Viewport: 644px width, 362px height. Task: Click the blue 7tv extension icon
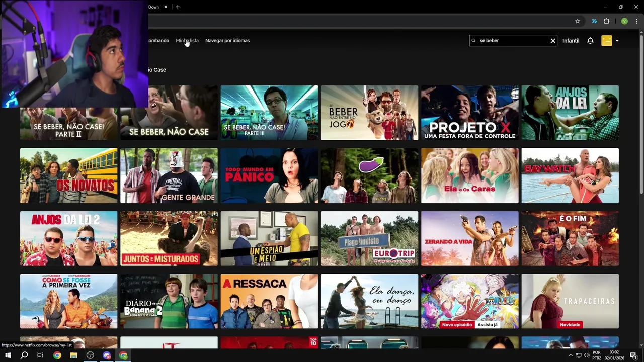click(x=594, y=21)
